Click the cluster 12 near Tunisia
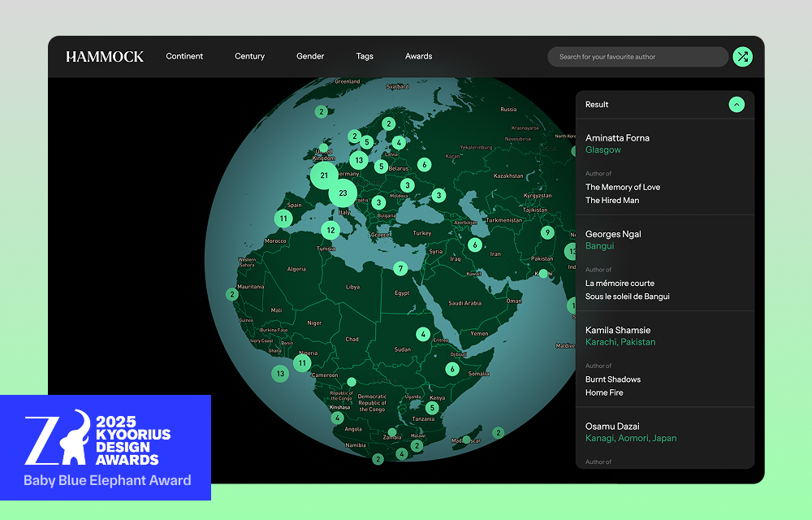Image resolution: width=812 pixels, height=520 pixels. tap(330, 231)
